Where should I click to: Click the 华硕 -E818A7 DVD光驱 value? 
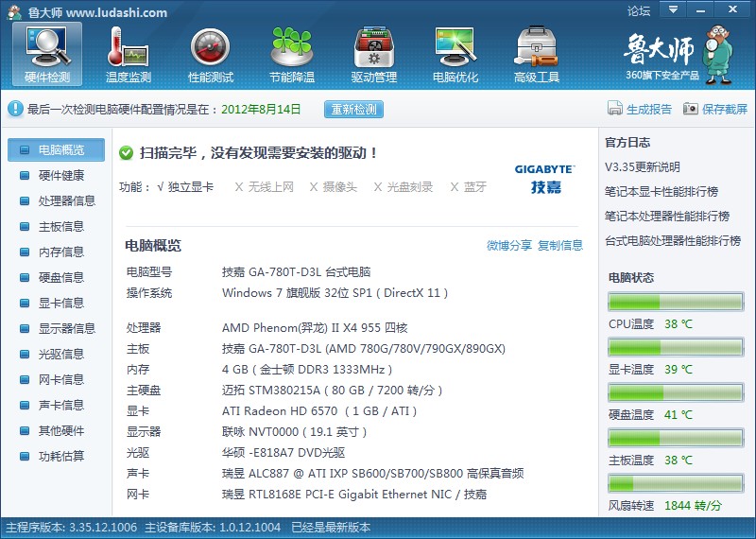point(283,453)
